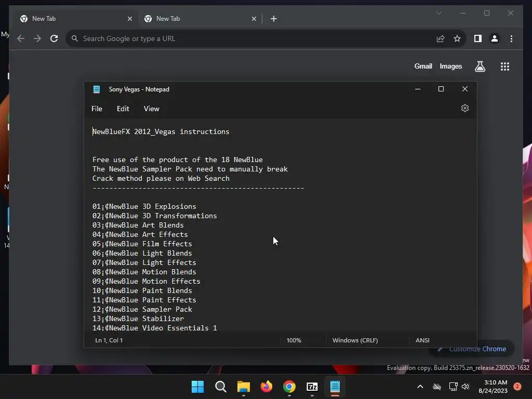Show hidden system tray icons
Screen dimensions: 532x399
(420, 387)
